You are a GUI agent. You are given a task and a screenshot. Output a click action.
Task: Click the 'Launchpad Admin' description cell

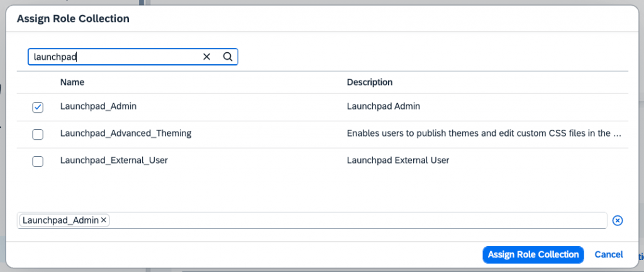click(383, 106)
